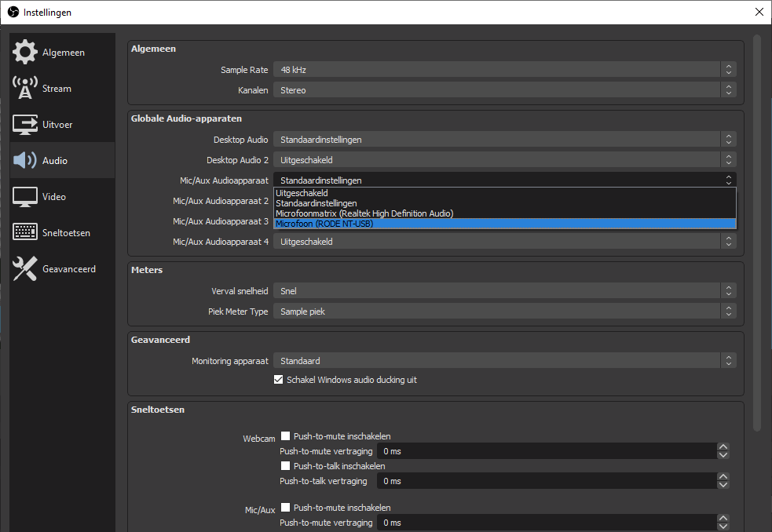772x532 pixels.
Task: Open the Algemeen settings via gear icon
Action: [24, 52]
